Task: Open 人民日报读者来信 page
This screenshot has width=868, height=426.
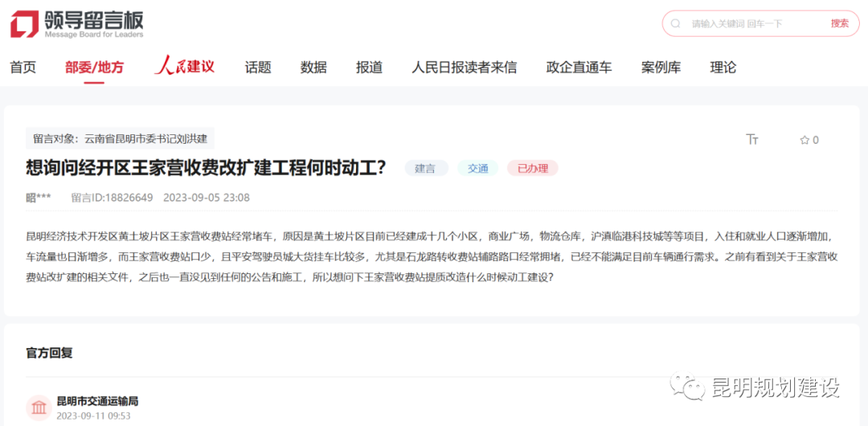Action: [464, 68]
